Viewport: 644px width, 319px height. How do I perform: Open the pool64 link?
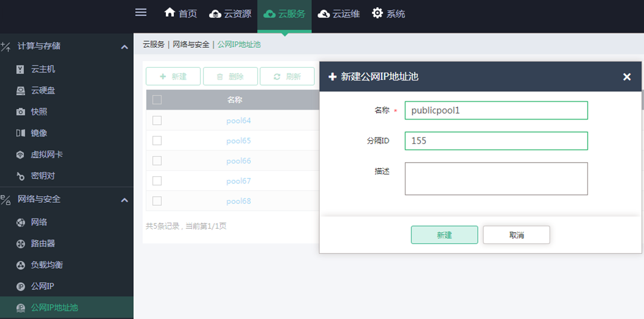[x=239, y=120]
